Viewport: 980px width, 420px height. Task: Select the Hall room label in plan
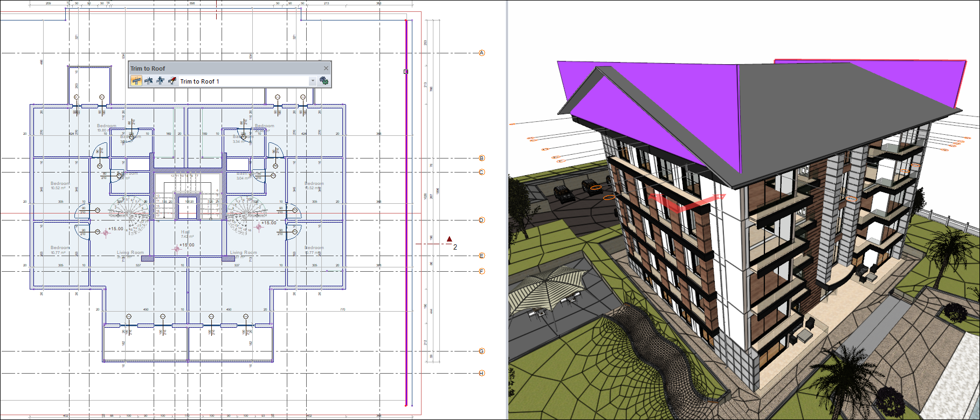pyautogui.click(x=185, y=232)
